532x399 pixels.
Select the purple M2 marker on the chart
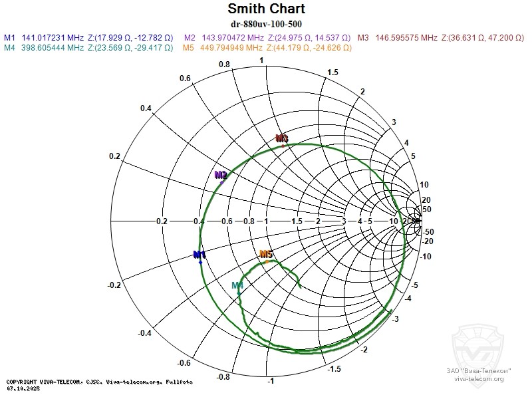tap(221, 177)
